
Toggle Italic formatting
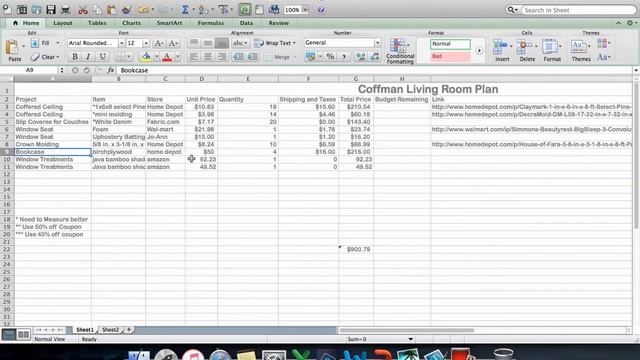pos(88,57)
